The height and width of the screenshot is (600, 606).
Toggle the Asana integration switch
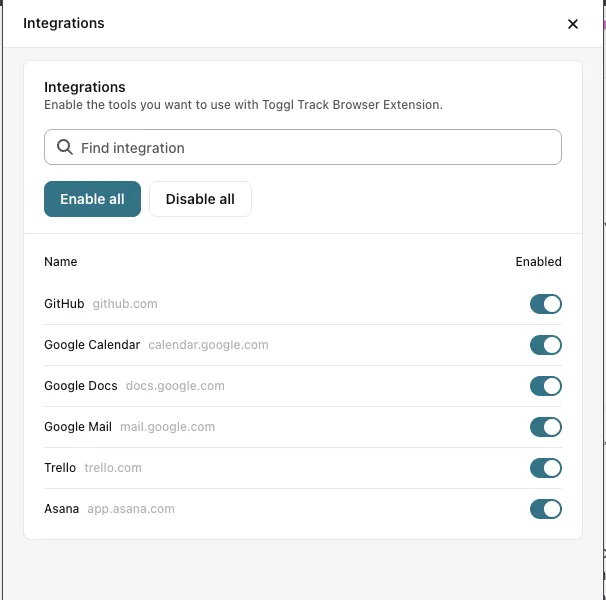coord(545,509)
